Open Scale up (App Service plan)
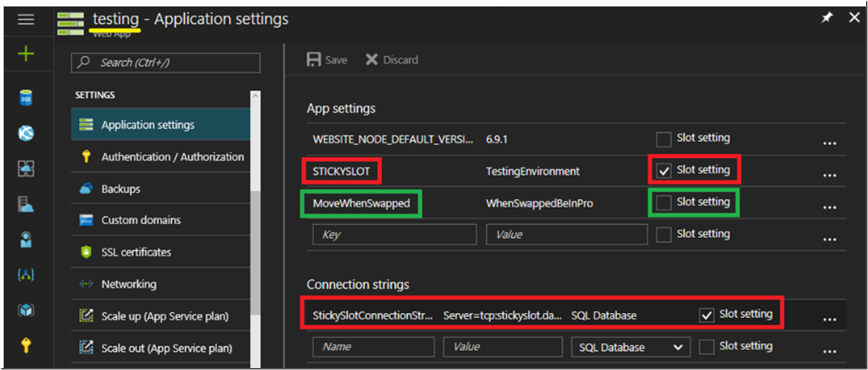Image resolution: width=868 pixels, height=370 pixels. 165,316
